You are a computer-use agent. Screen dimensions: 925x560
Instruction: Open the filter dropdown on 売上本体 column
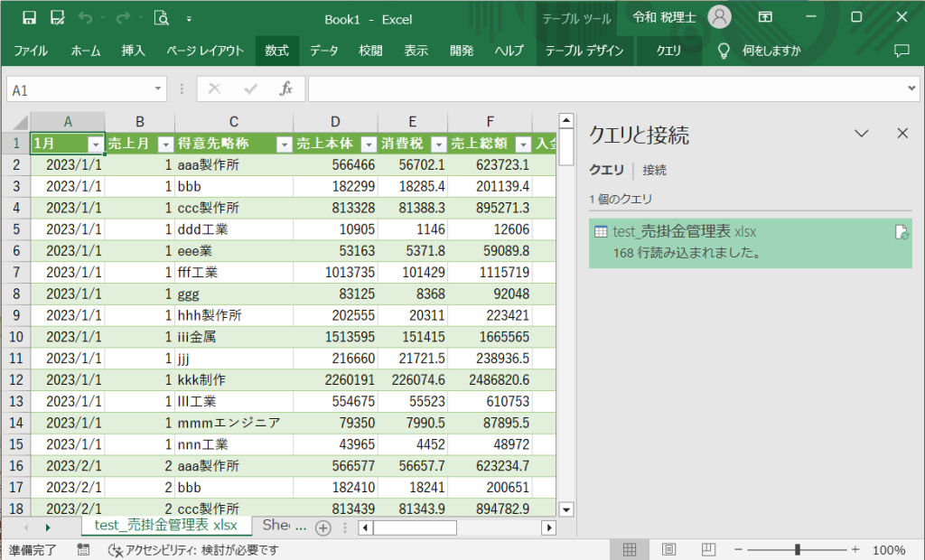[367, 145]
